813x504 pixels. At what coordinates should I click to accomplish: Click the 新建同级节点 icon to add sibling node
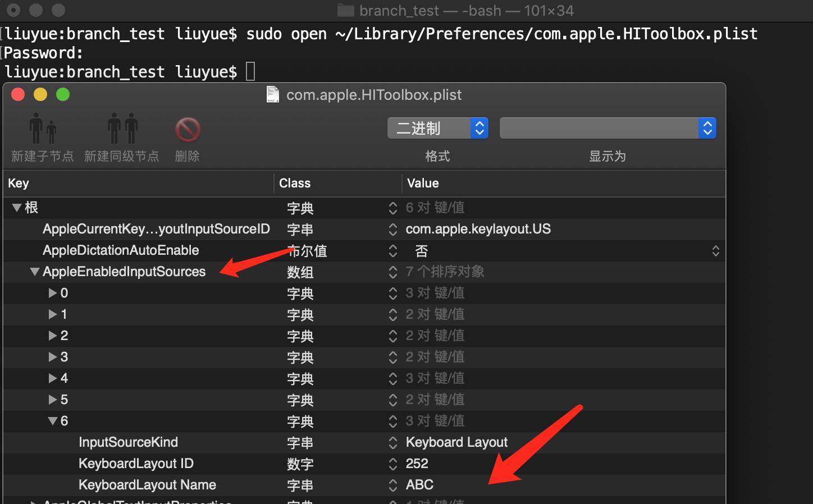pos(122,128)
